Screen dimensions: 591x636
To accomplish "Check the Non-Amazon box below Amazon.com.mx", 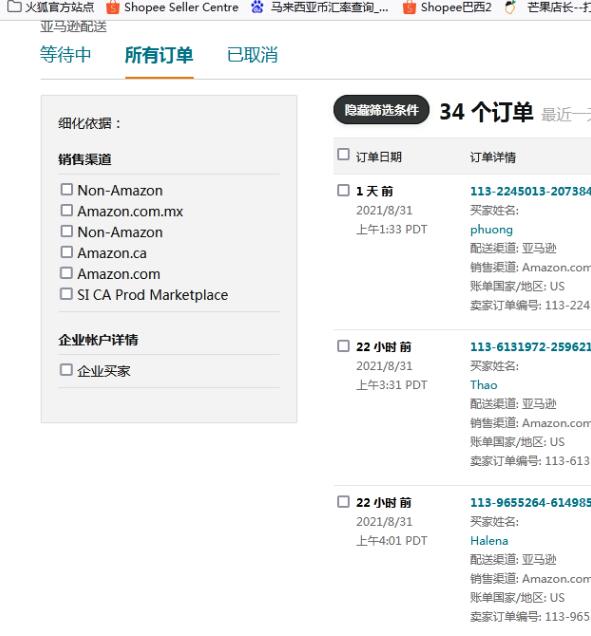I will pyautogui.click(x=67, y=231).
